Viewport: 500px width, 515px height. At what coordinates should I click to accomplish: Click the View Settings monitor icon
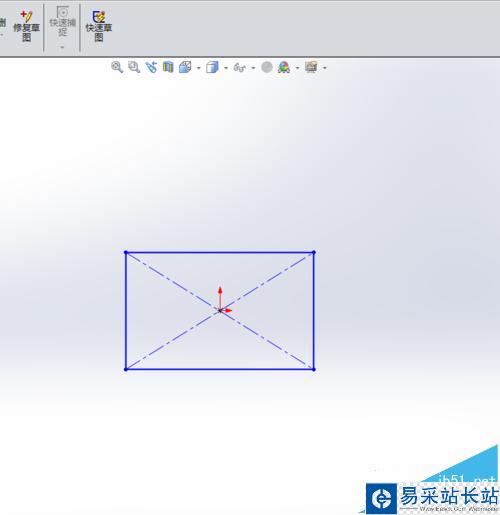[311, 67]
